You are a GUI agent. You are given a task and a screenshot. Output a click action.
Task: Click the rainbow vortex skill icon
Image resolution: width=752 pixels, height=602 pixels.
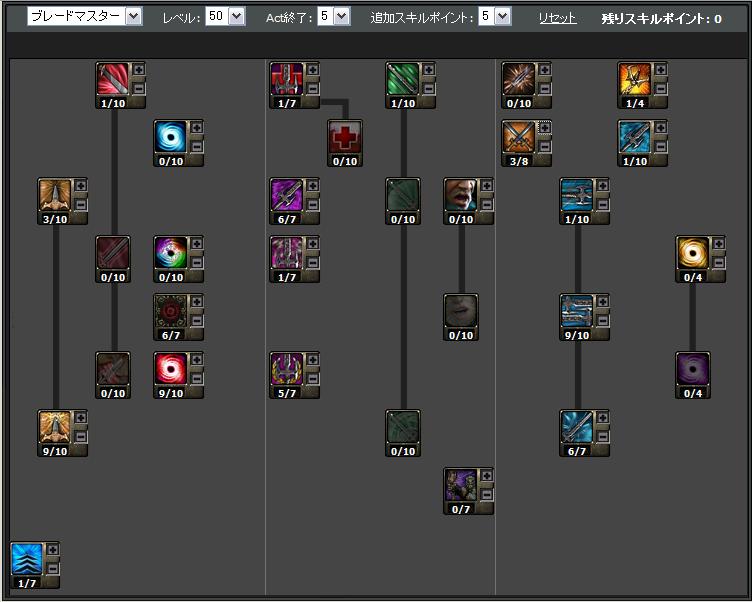click(x=171, y=253)
